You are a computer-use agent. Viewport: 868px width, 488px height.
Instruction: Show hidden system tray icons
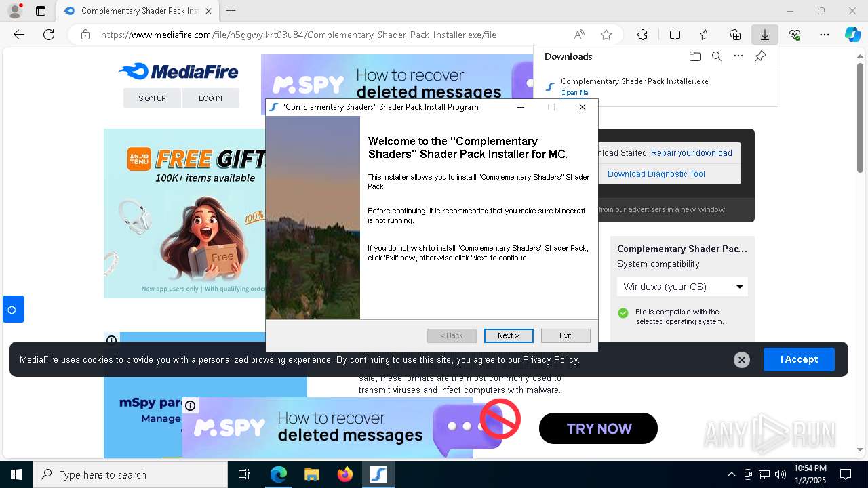[x=731, y=474]
